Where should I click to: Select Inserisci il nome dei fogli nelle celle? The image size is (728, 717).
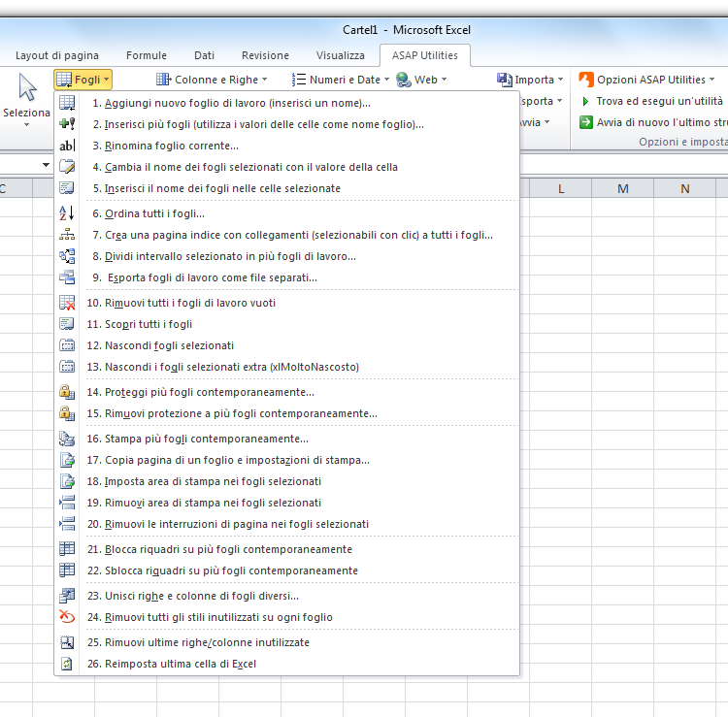pyautogui.click(x=287, y=188)
